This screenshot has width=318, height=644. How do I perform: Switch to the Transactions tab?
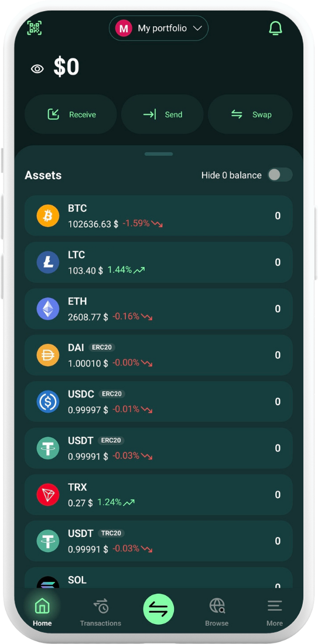pos(101,612)
